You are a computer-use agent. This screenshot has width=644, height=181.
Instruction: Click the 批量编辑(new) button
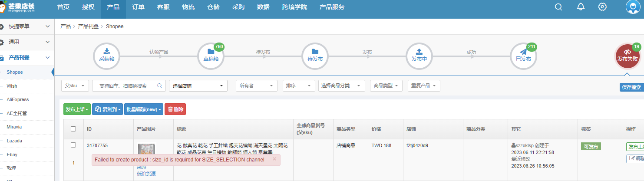[x=144, y=109]
